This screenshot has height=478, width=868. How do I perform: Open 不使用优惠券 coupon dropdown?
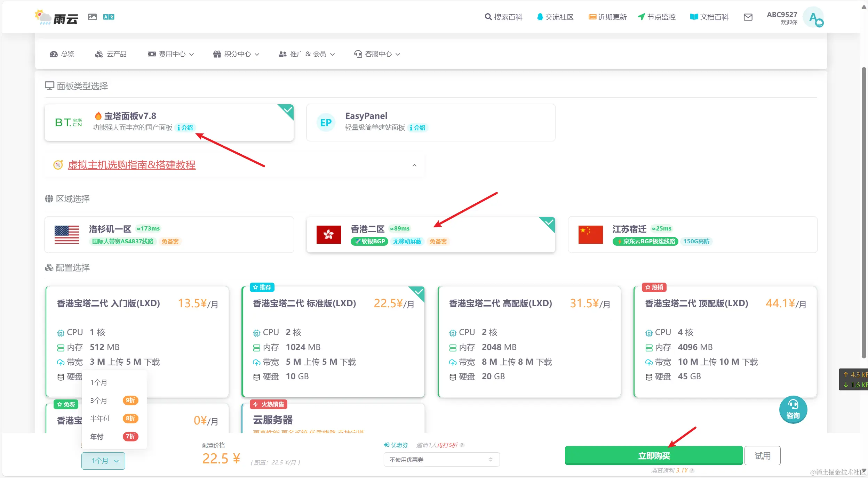441,460
